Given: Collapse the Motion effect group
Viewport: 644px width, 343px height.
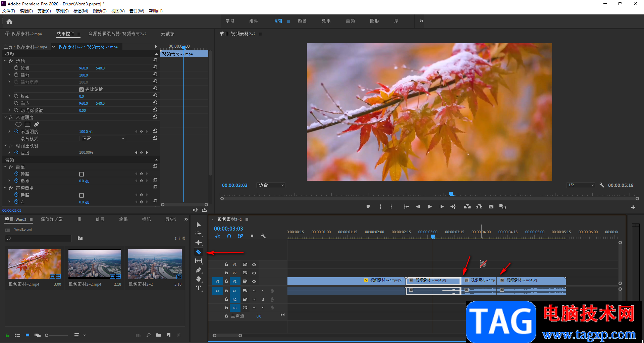Looking at the screenshot, I should click(x=5, y=61).
